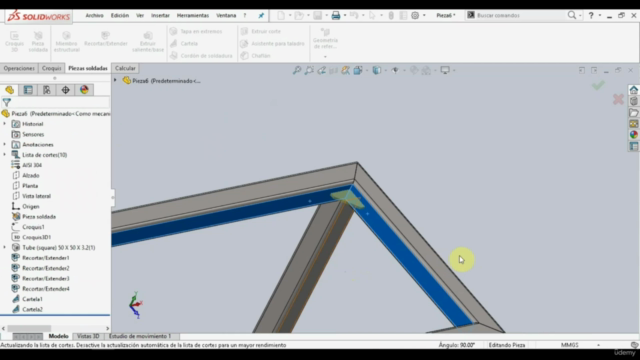
Task: Click the Recortar/Extender tool
Action: (x=106, y=39)
